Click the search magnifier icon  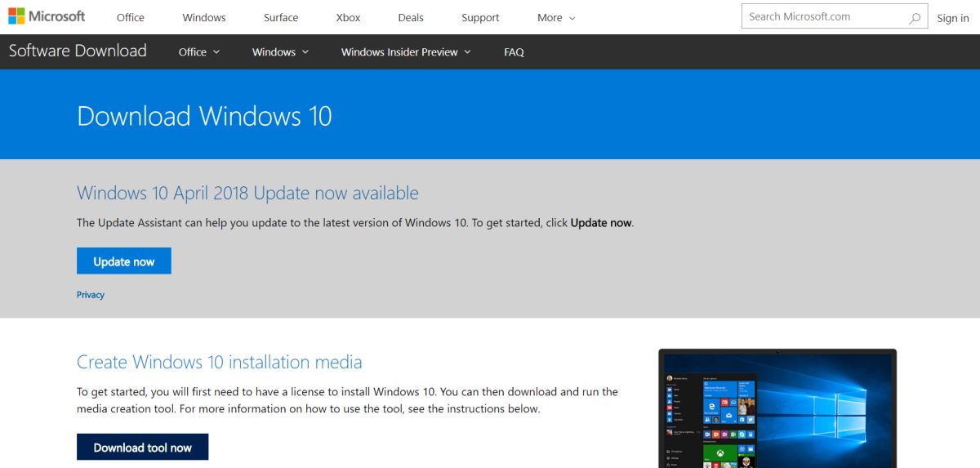click(914, 17)
